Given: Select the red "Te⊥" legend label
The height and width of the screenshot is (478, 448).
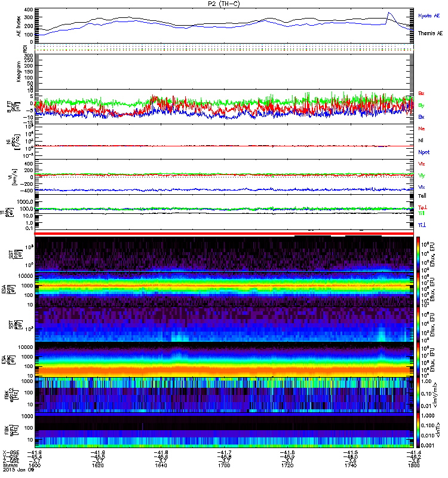Looking at the screenshot, I should click(x=422, y=207).
